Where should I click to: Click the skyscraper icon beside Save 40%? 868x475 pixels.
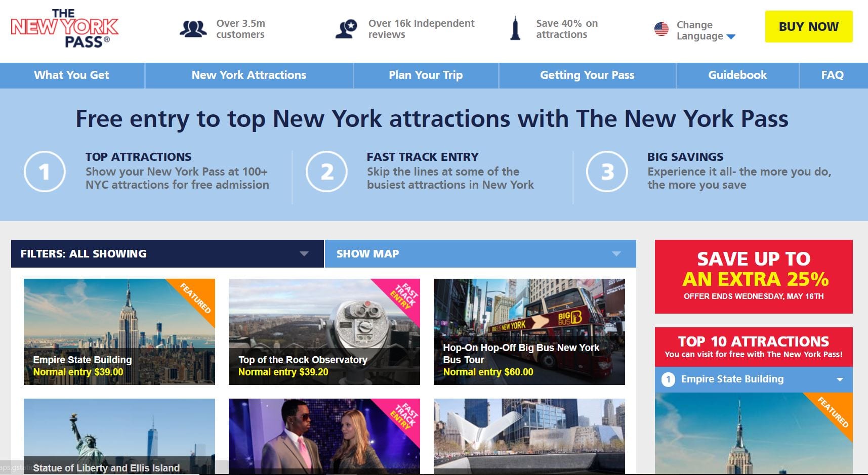(516, 29)
